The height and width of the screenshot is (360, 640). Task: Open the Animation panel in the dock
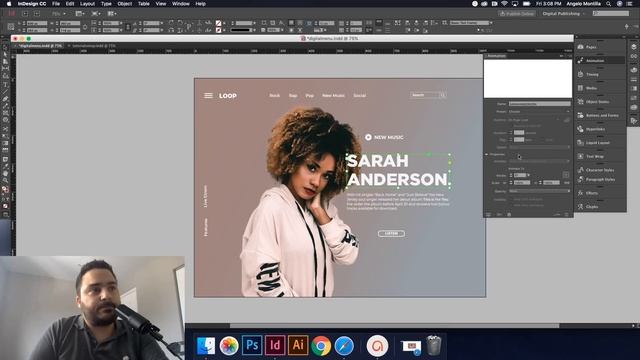point(600,60)
